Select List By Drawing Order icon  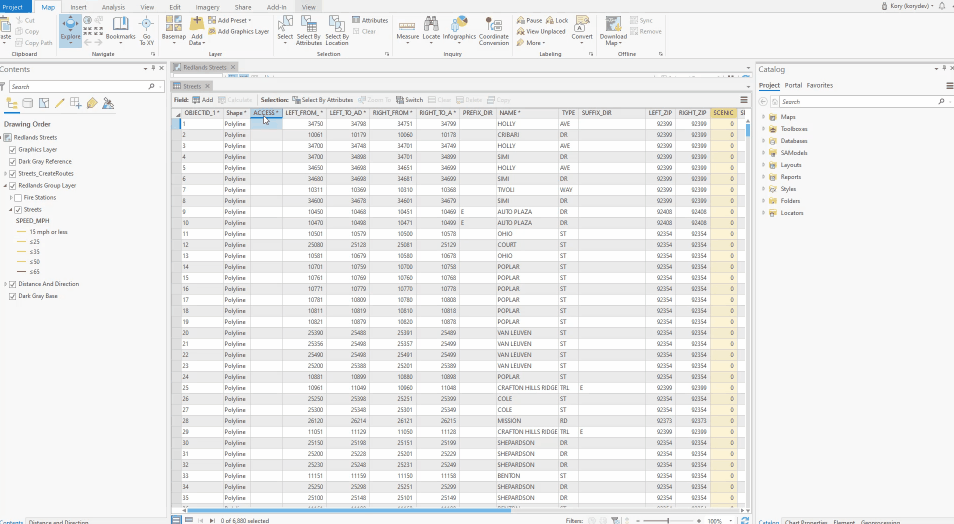coord(12,103)
